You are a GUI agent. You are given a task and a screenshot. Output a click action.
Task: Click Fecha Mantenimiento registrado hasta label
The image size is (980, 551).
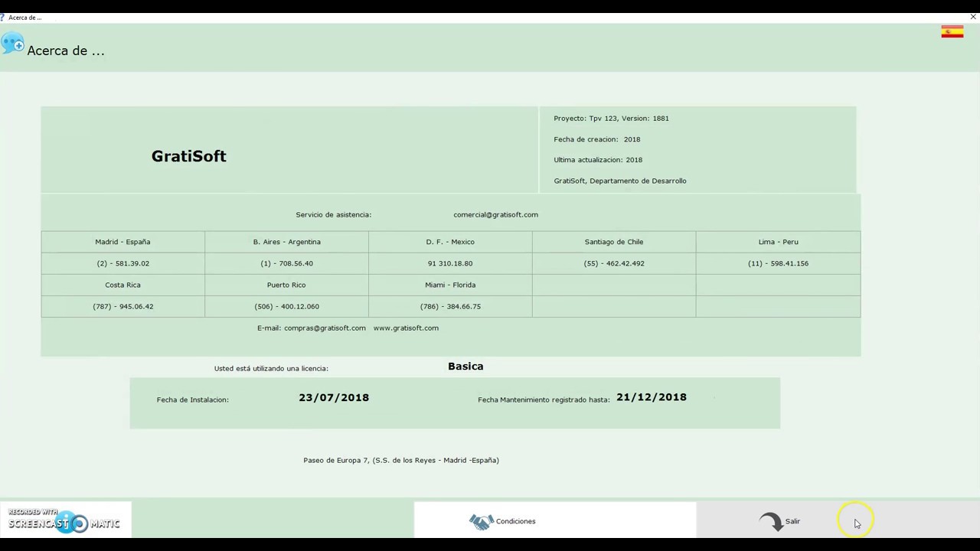(x=544, y=400)
